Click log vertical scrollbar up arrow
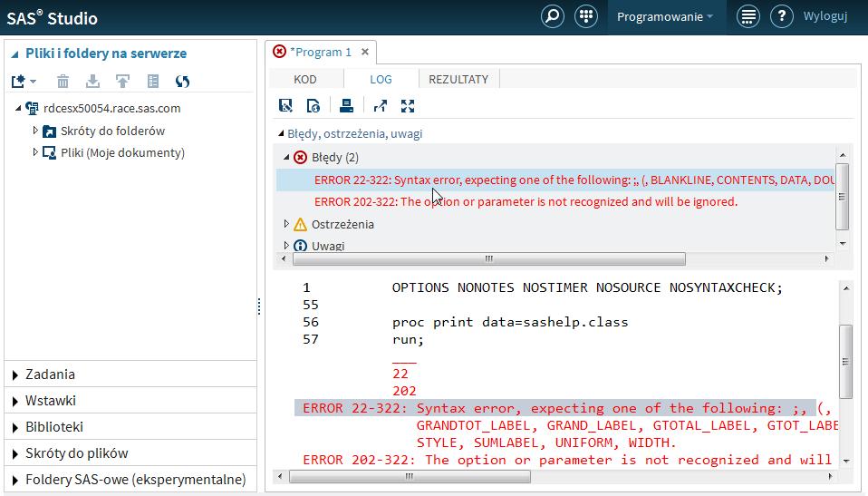868x496 pixels. click(846, 288)
